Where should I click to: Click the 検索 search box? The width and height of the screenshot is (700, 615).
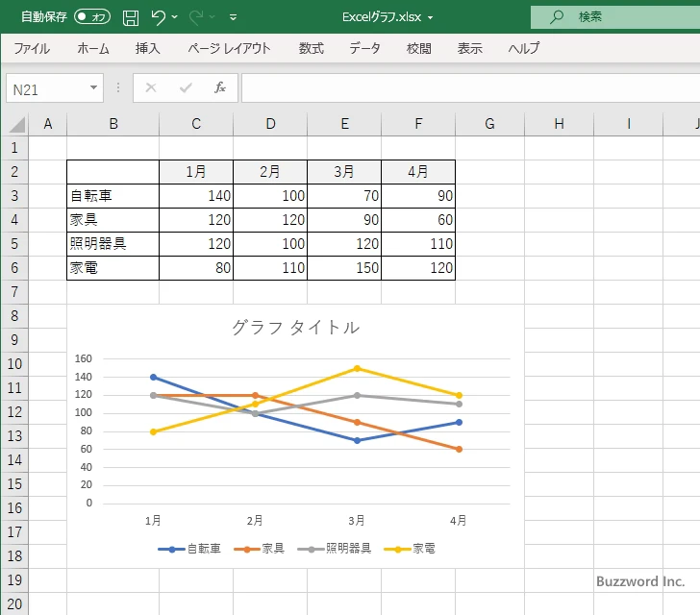615,17
